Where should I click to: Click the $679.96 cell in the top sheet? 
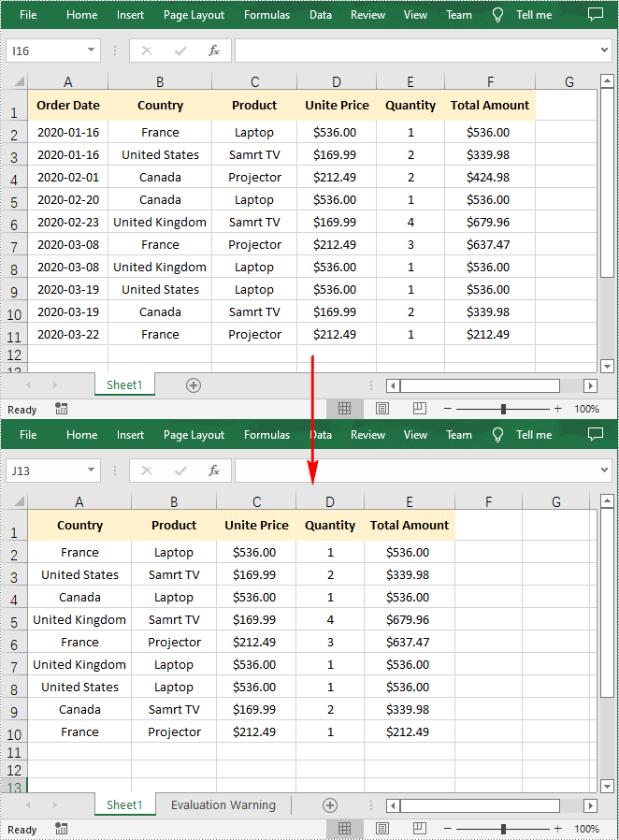[490, 222]
